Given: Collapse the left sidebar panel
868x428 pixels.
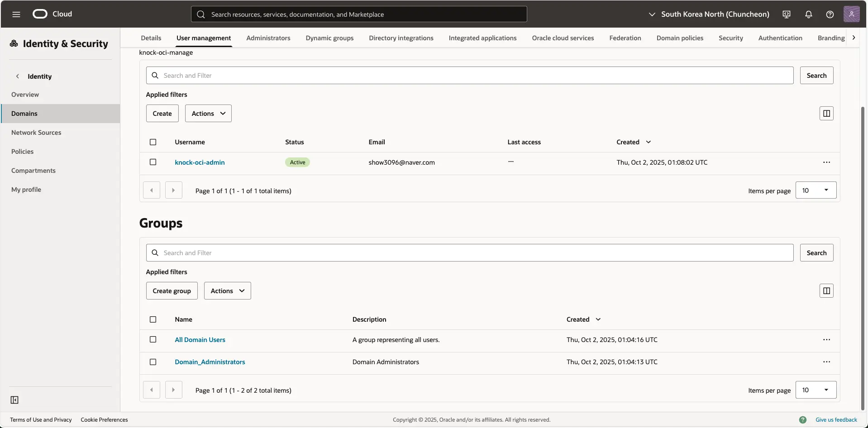Looking at the screenshot, I should [14, 399].
